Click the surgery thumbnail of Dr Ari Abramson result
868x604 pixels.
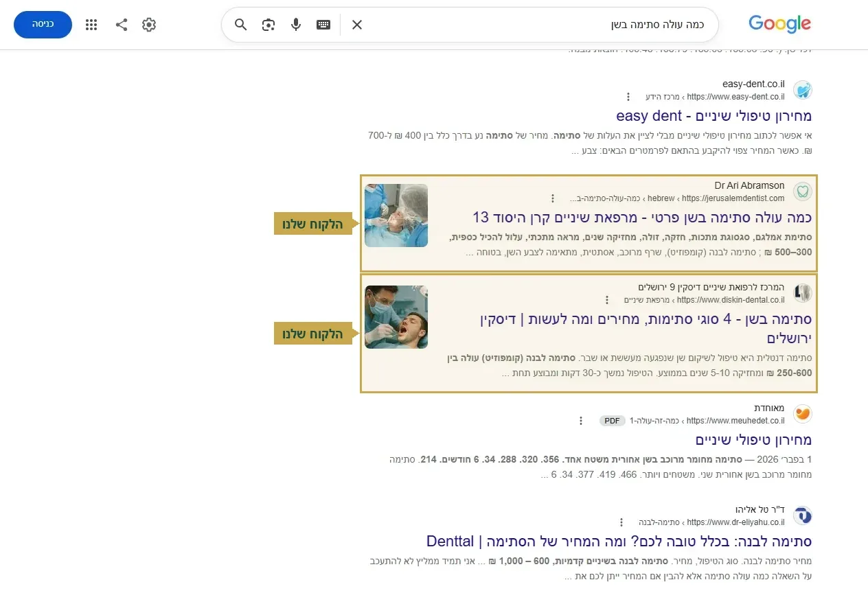point(396,216)
